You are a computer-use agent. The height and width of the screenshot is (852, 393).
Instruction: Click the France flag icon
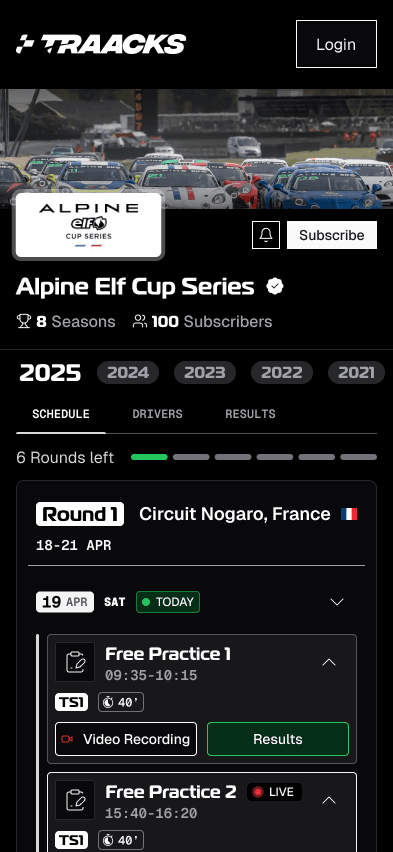tap(349, 514)
